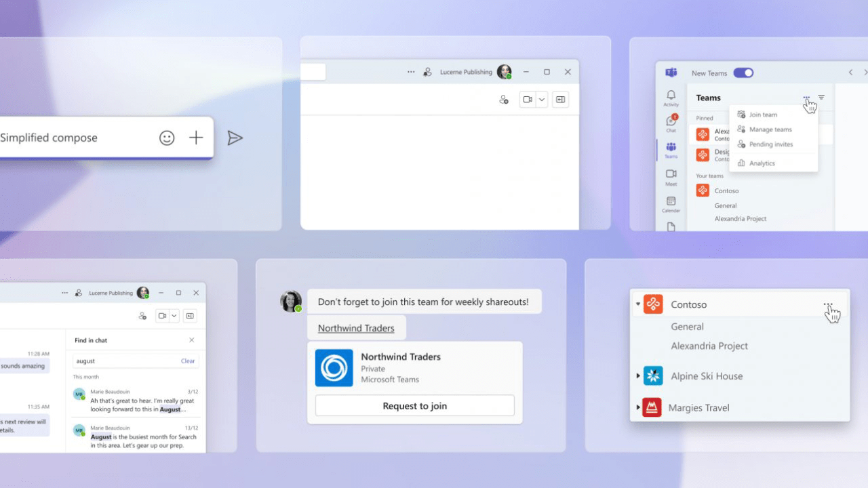The width and height of the screenshot is (868, 488).
Task: Toggle side panel icon in blank chat window
Action: [x=560, y=100]
